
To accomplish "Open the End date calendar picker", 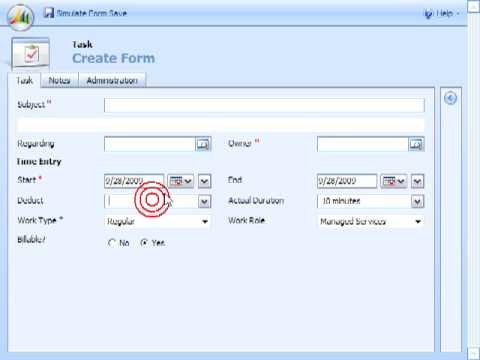I will [394, 181].
